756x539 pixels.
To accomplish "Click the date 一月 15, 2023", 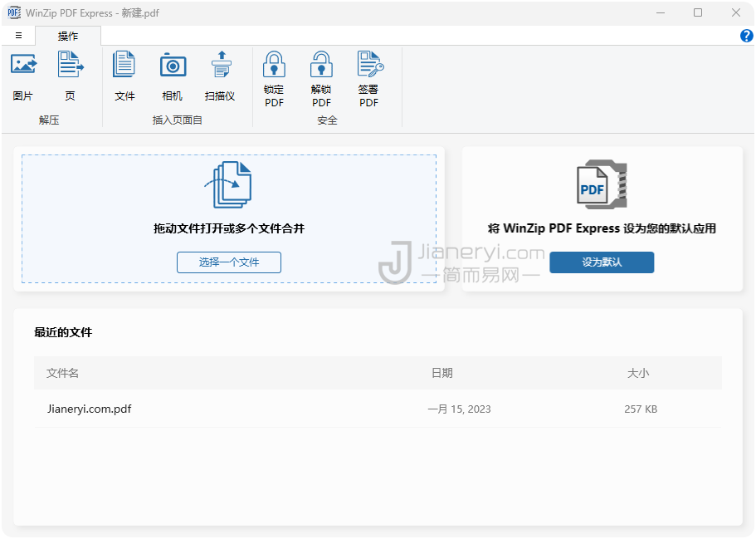I will 459,409.
